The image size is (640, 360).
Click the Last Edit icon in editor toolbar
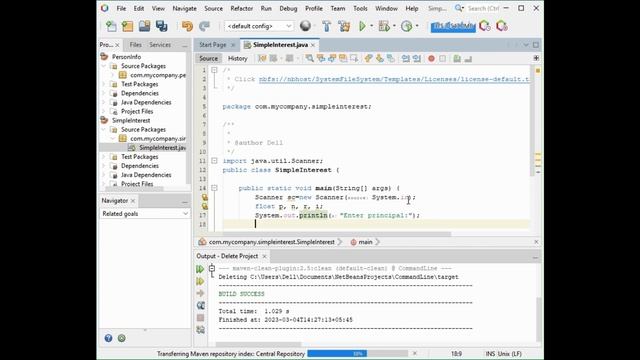pyautogui.click(x=262, y=58)
